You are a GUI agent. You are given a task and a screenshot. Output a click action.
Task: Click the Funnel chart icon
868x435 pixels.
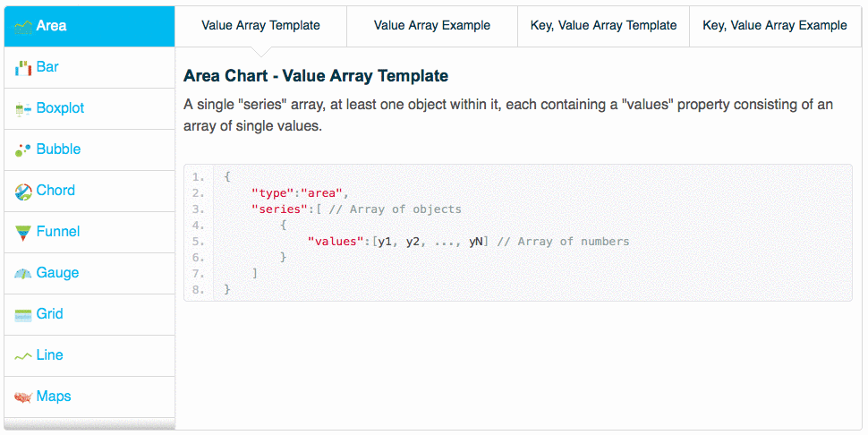pos(23,233)
